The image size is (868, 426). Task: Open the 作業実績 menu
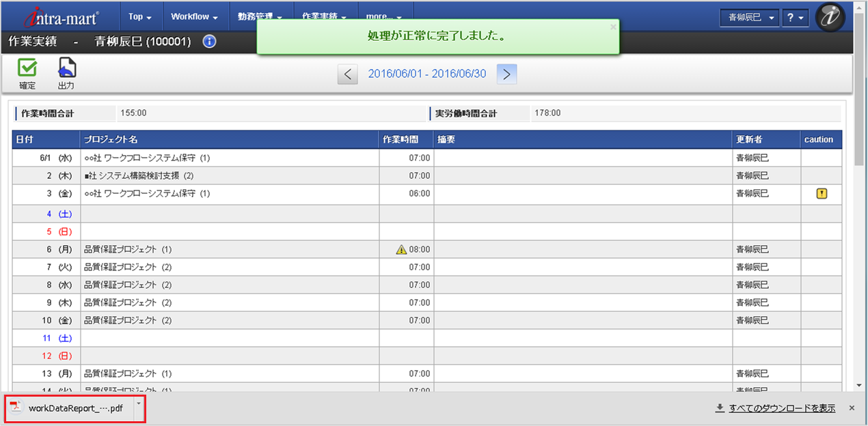click(x=324, y=16)
